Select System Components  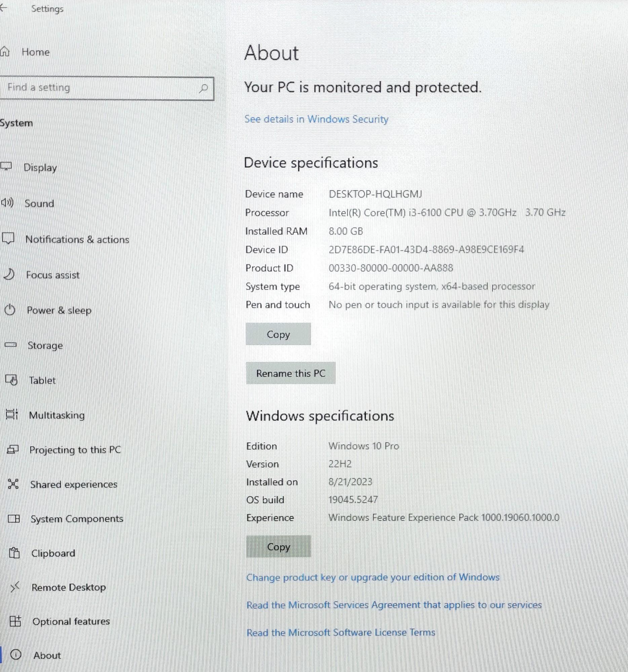click(77, 519)
